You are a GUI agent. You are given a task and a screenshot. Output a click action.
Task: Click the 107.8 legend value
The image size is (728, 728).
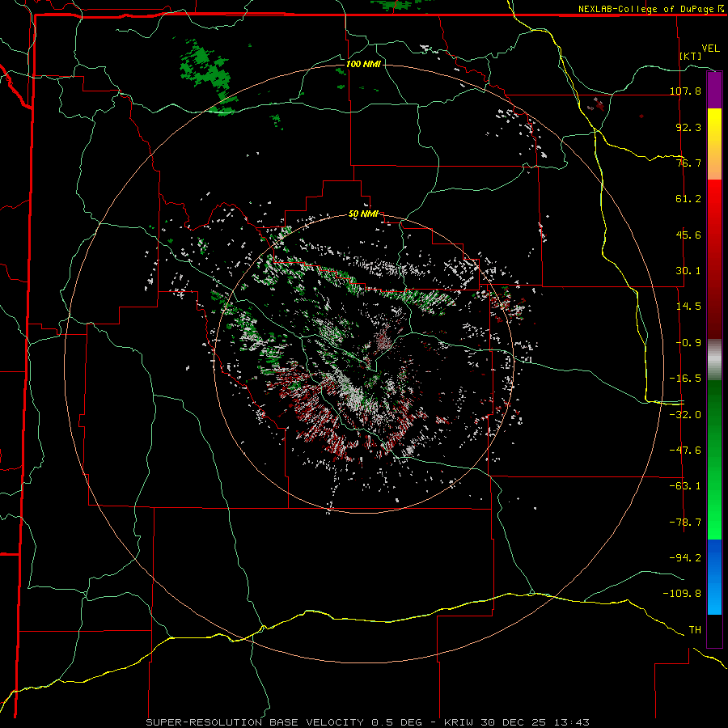point(685,91)
